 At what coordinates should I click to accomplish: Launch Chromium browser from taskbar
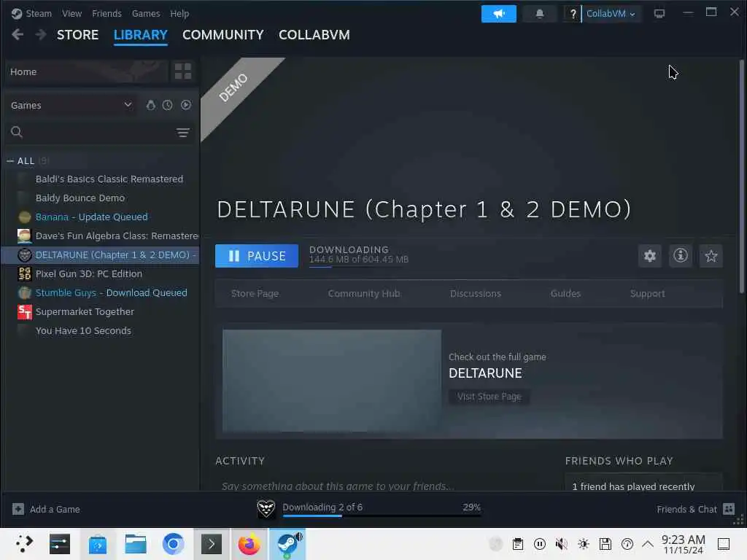174,544
